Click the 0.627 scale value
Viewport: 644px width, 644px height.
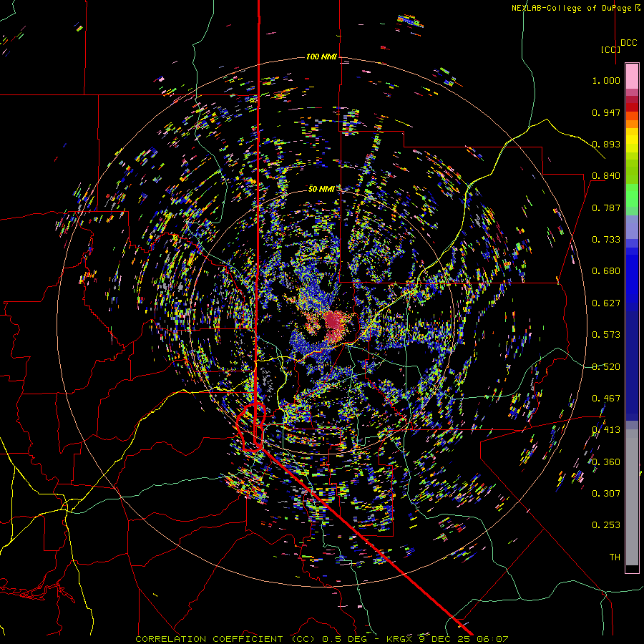606,303
